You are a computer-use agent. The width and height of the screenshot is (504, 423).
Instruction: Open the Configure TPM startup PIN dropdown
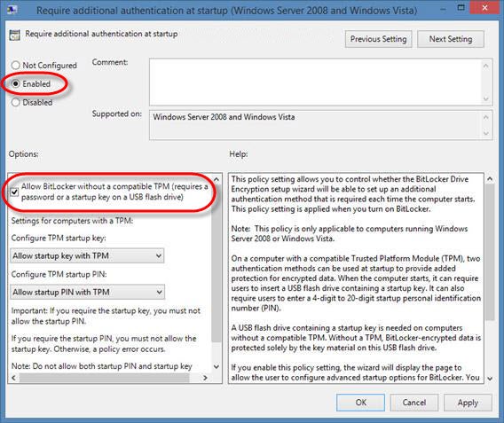coord(88,292)
